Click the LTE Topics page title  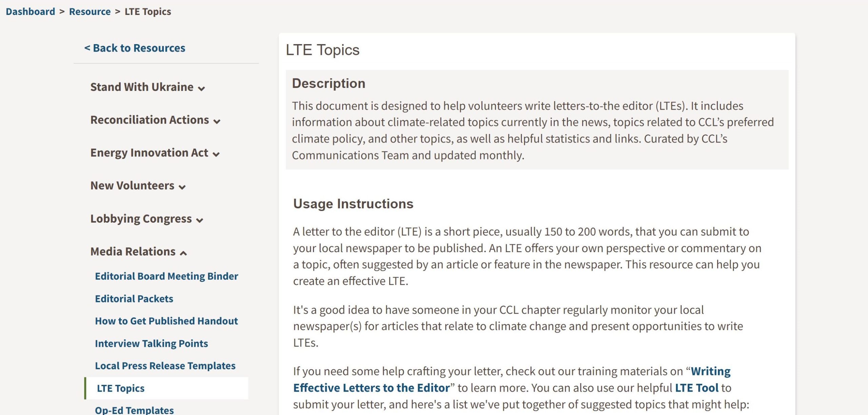(322, 50)
